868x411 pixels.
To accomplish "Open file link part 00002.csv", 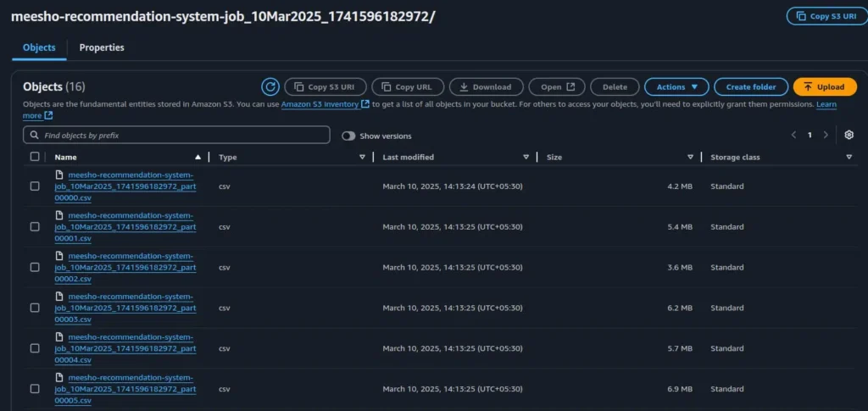I will 125,267.
